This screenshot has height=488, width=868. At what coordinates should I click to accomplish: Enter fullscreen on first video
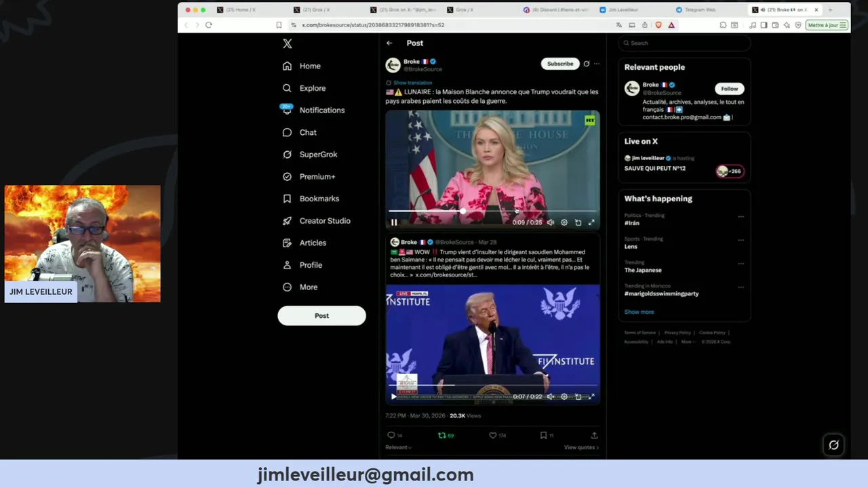pyautogui.click(x=591, y=222)
